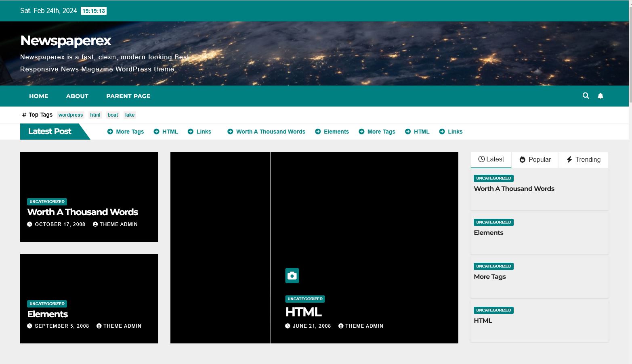Go to the Home menu item
The image size is (632, 364).
[39, 96]
